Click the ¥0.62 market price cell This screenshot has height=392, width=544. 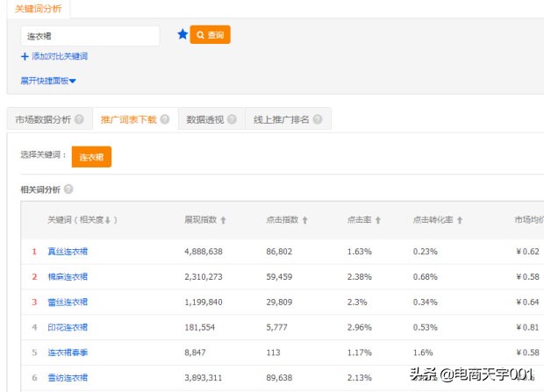point(527,252)
